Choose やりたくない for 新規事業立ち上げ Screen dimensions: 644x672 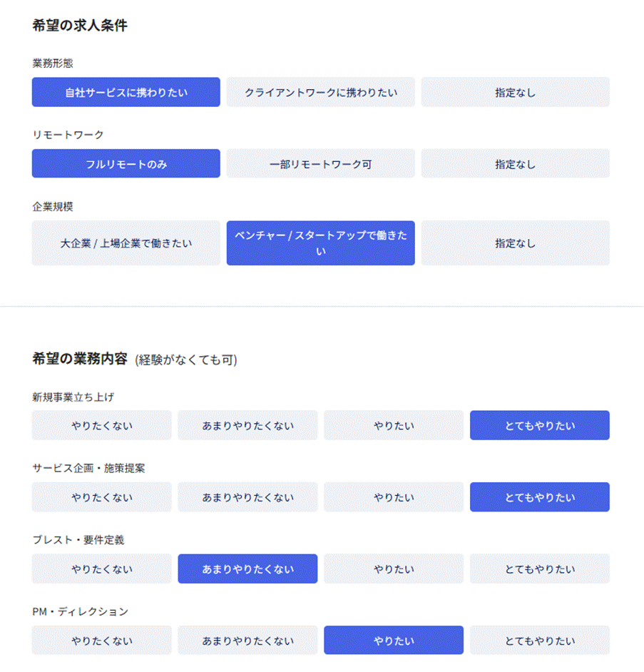pos(101,425)
